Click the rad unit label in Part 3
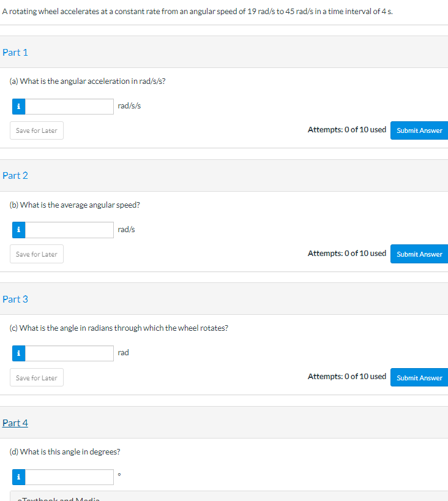This screenshot has width=448, height=501. pyautogui.click(x=123, y=352)
